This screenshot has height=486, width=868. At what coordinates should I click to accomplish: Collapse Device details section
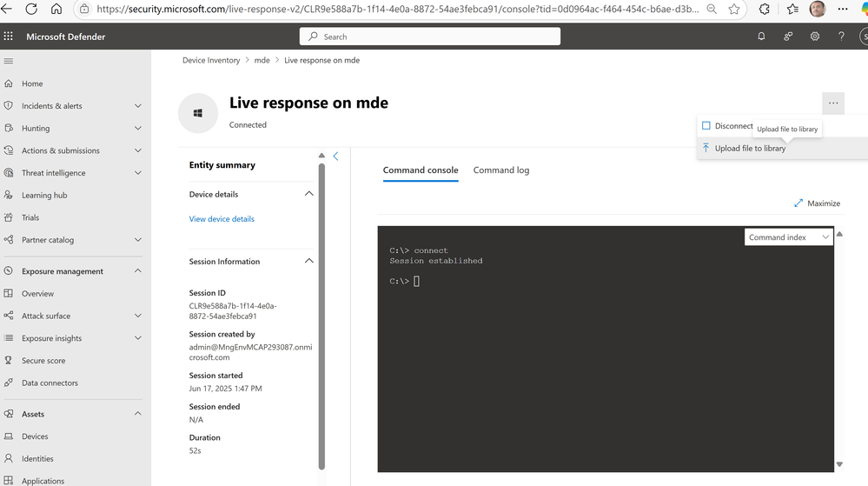click(x=309, y=194)
